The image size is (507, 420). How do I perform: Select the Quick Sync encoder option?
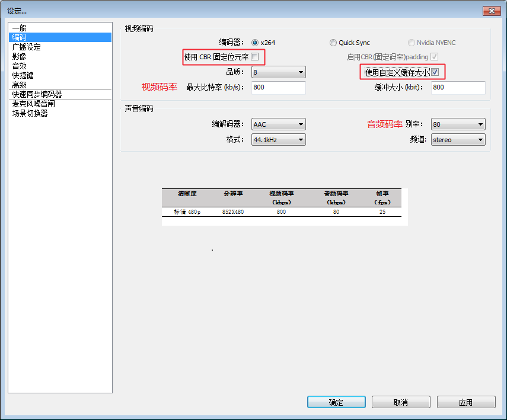[x=333, y=43]
